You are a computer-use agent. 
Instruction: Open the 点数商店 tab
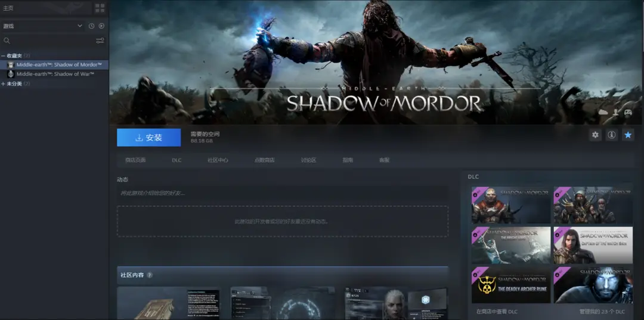tap(265, 160)
